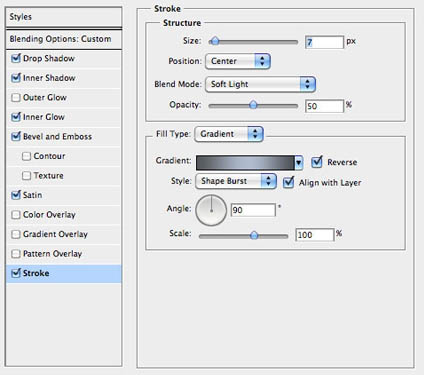The height and width of the screenshot is (375, 424).
Task: Open the Drop Shadow settings row
Action: 64,59
